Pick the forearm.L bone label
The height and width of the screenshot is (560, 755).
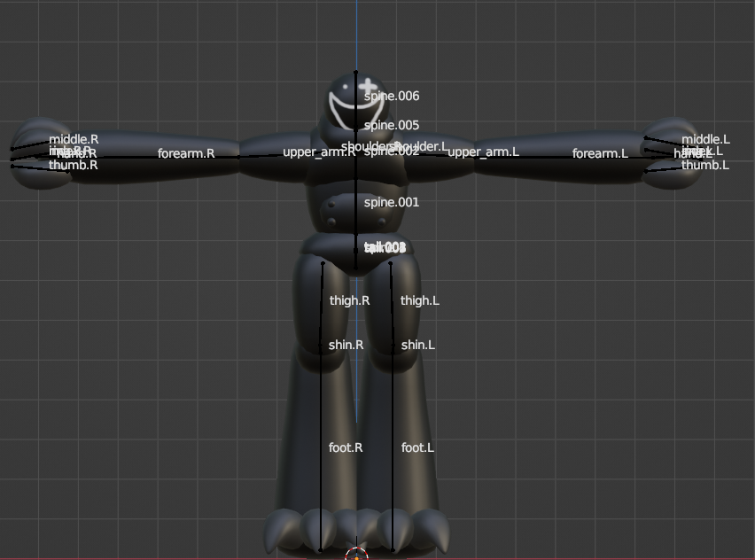600,153
